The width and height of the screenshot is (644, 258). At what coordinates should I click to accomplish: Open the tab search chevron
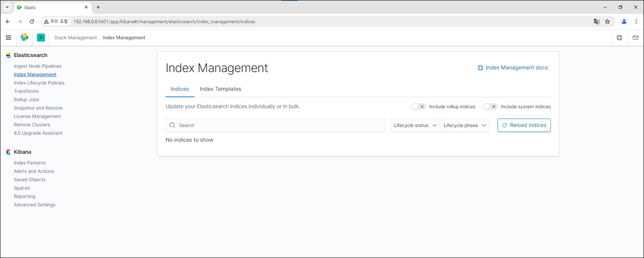point(7,7)
